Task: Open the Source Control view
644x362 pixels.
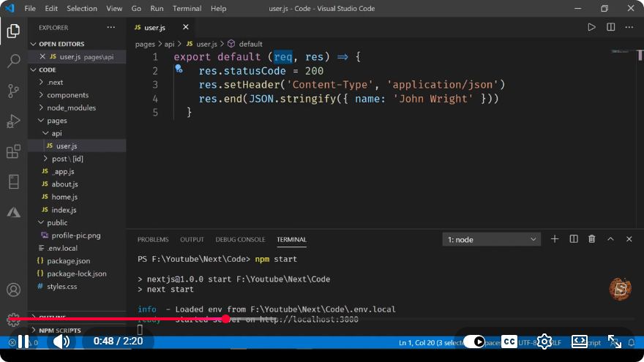Action: [14, 91]
